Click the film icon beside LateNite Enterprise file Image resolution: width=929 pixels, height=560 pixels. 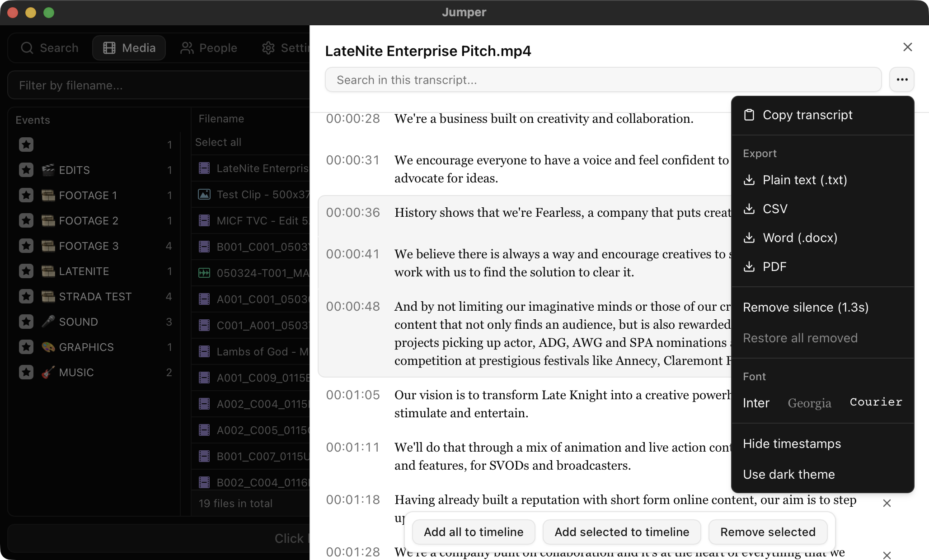point(204,168)
